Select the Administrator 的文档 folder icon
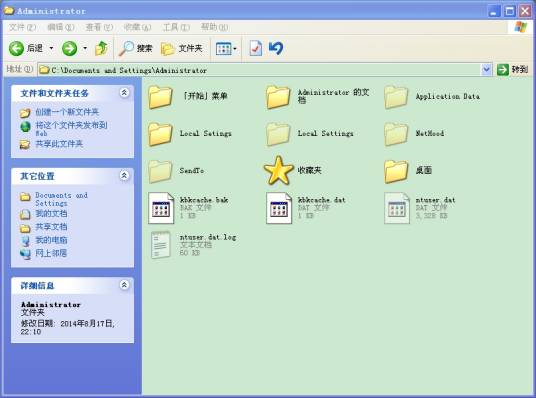 278,97
